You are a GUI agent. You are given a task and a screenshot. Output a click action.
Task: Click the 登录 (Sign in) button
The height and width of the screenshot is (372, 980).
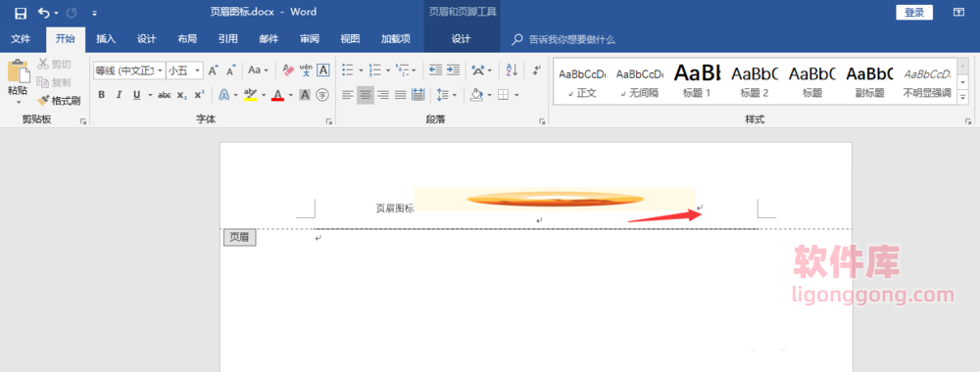click(914, 13)
